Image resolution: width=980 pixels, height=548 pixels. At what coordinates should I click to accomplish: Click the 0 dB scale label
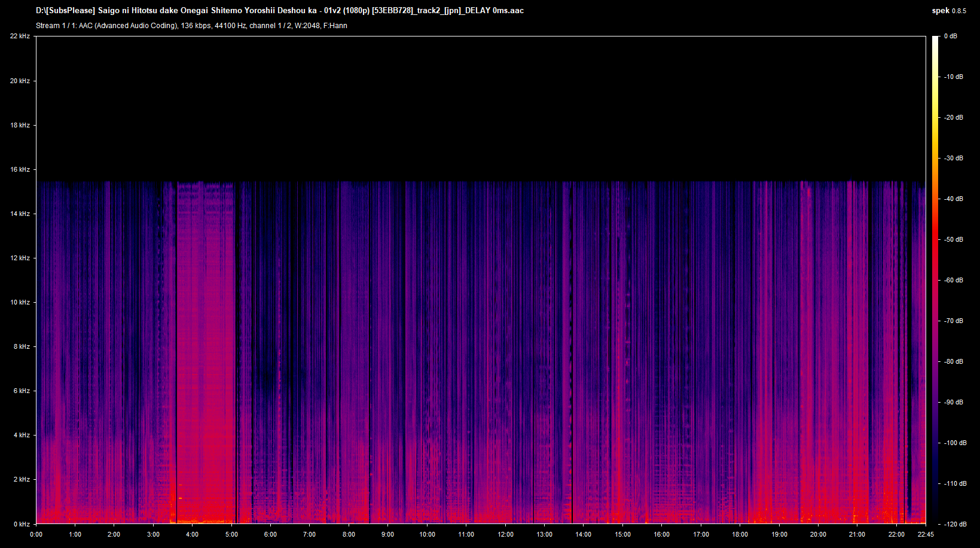click(950, 36)
